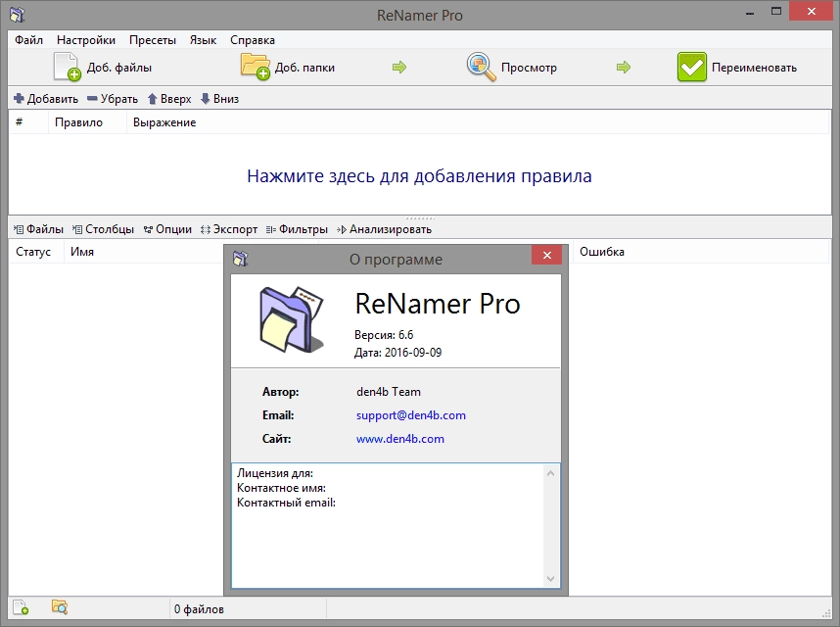Minimize the ReNamer Pro window
This screenshot has height=627, width=840.
750,13
